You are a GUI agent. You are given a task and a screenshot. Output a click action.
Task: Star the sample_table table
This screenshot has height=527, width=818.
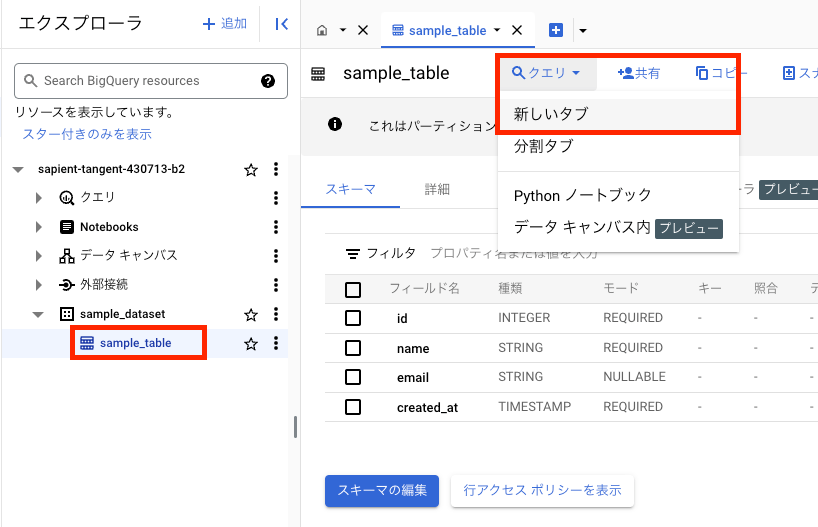pyautogui.click(x=251, y=343)
